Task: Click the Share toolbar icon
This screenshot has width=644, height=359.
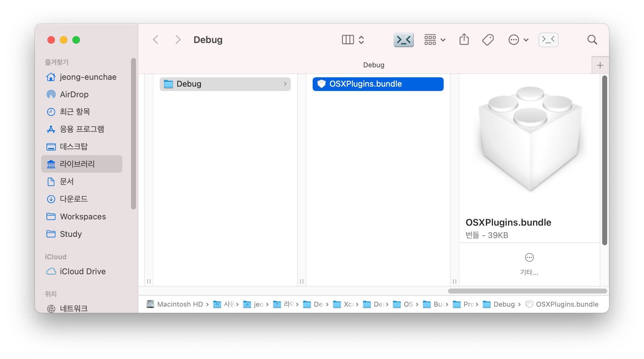Action: pos(464,40)
